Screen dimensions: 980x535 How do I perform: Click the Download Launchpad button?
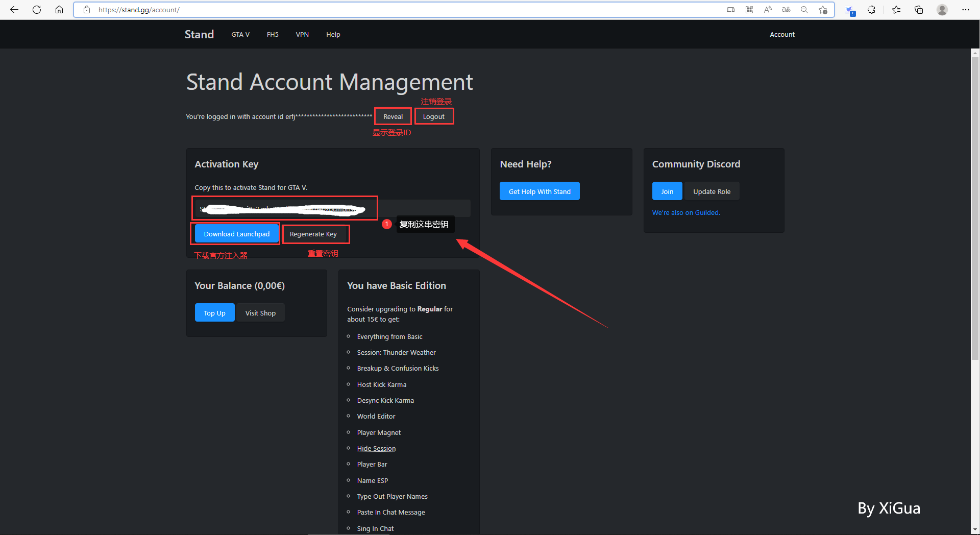click(237, 234)
